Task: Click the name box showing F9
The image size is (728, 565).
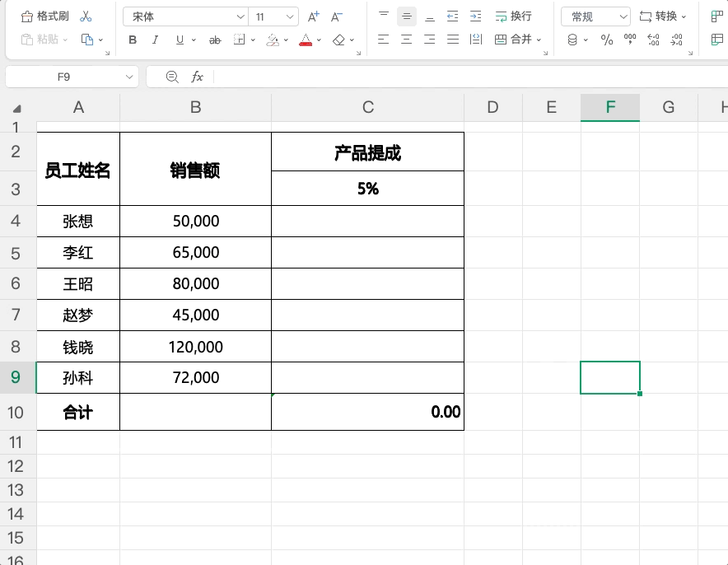Action: tap(63, 77)
